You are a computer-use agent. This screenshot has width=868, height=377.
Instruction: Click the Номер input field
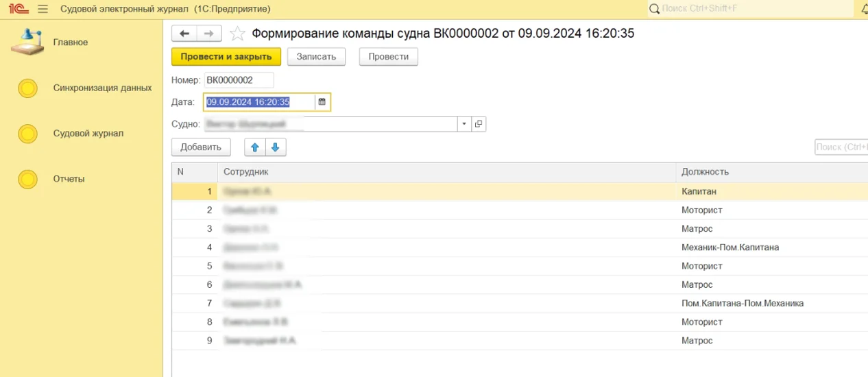tap(238, 80)
